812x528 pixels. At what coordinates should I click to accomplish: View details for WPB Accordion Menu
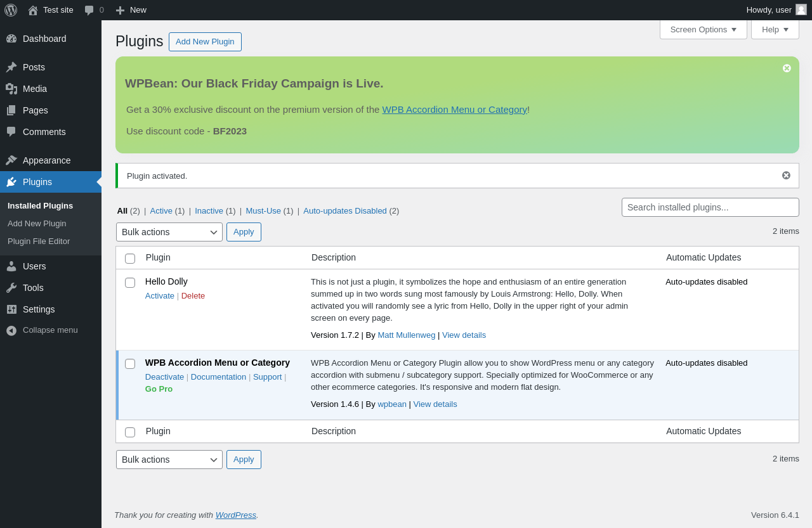[x=435, y=404]
